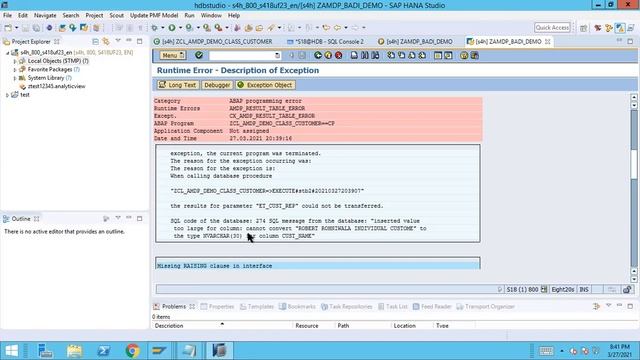Click 'Missing RAISING clause in interface' text
This screenshot has height=360, width=640.
coord(215,266)
